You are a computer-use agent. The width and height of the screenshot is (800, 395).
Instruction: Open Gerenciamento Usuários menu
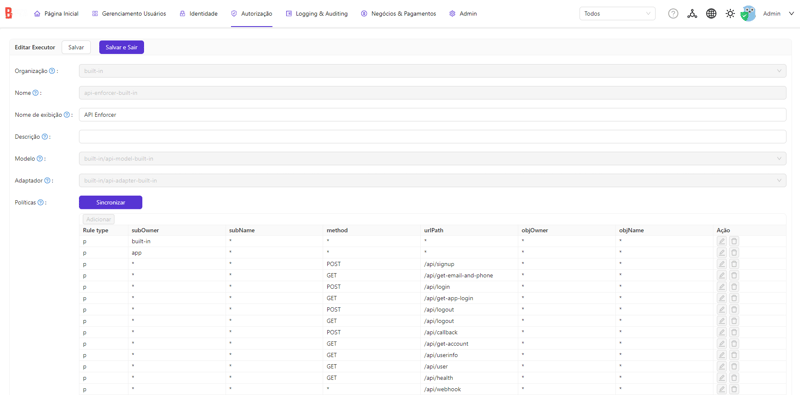tap(129, 14)
